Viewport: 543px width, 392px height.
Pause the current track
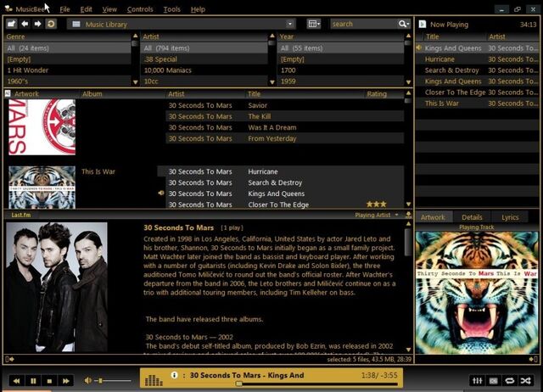coord(33,381)
